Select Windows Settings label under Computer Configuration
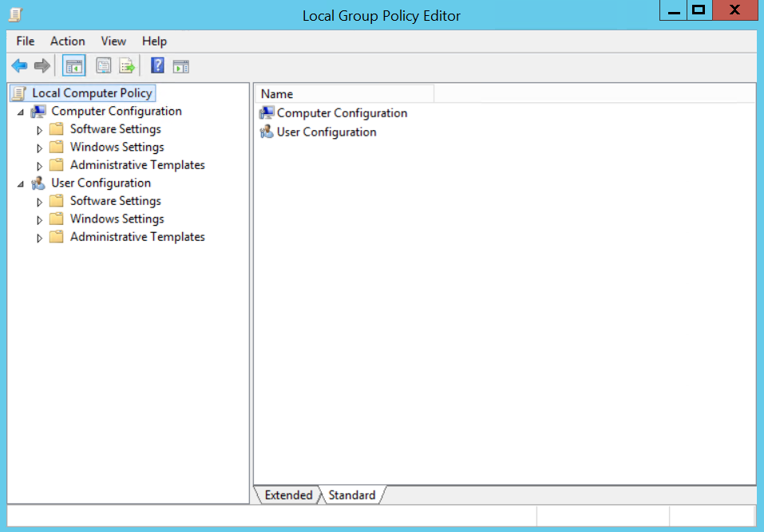Viewport: 764px width, 532px height. [x=117, y=147]
